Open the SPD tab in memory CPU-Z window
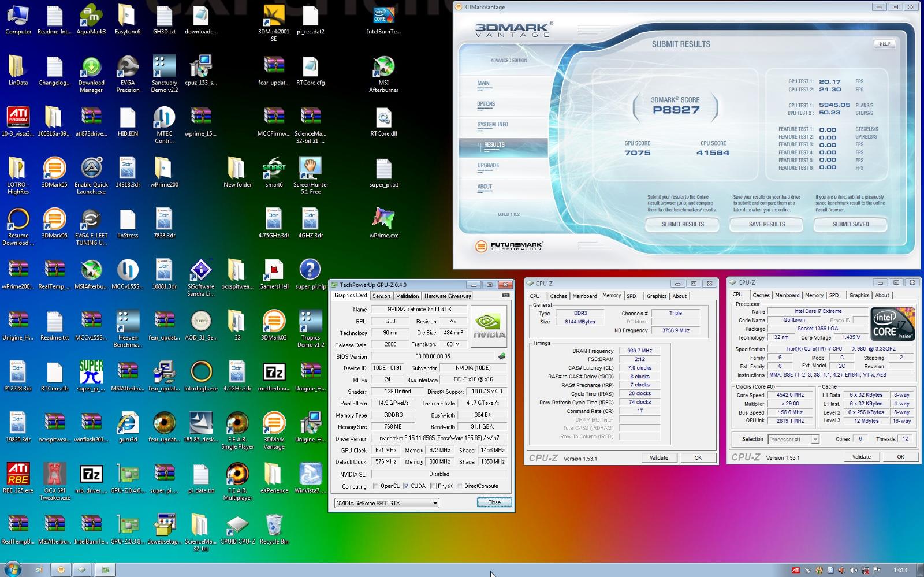Screen dimensions: 924x577 pos(631,296)
